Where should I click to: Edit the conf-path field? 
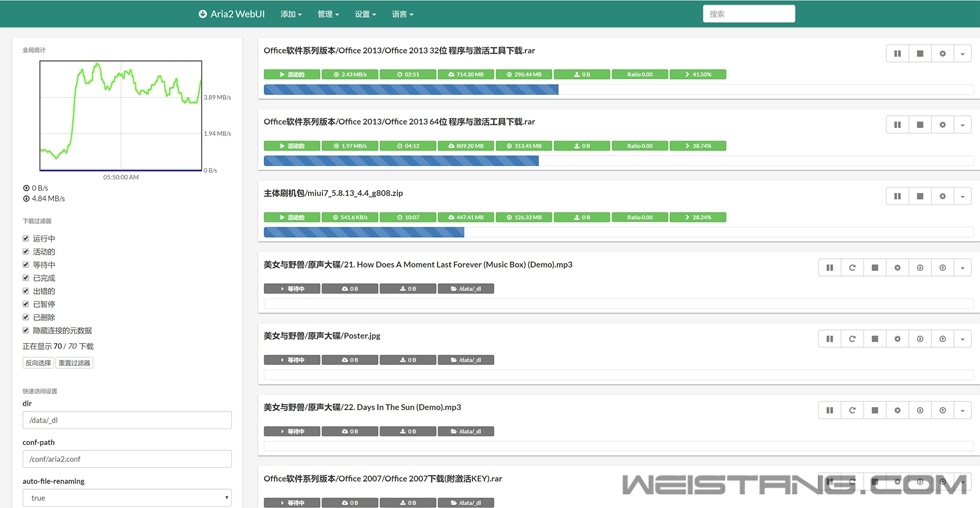click(127, 459)
